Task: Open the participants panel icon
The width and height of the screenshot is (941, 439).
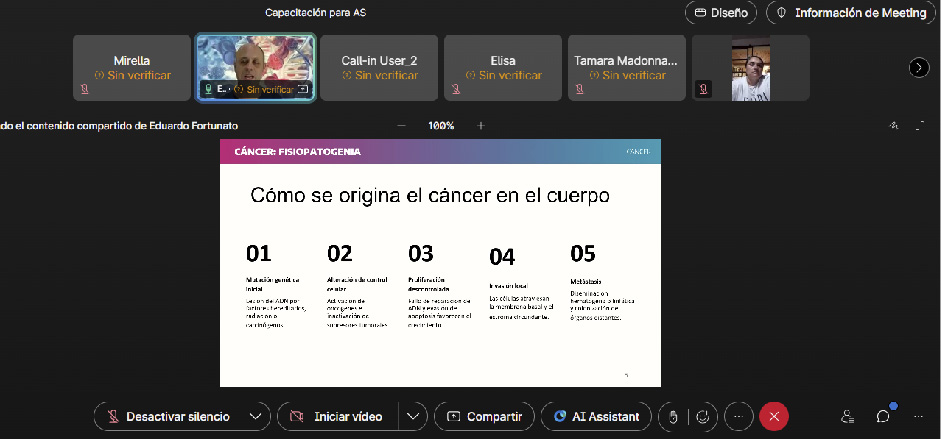Action: pyautogui.click(x=848, y=416)
